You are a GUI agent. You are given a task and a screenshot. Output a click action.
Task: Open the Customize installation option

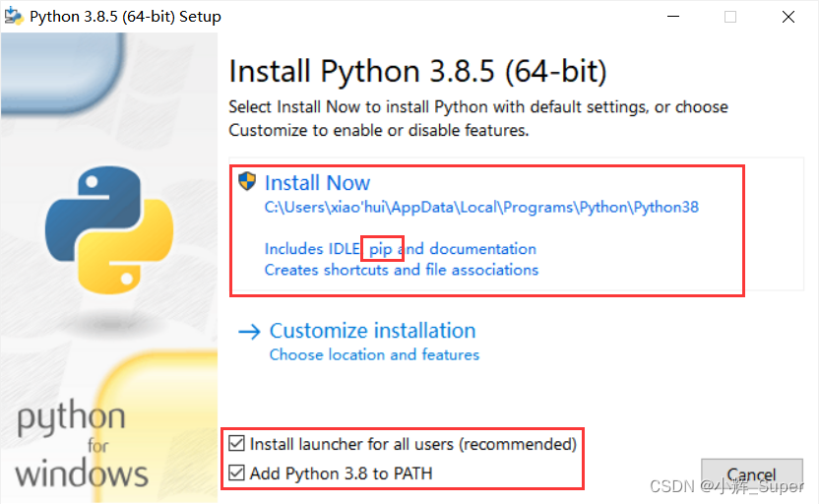[x=372, y=331]
